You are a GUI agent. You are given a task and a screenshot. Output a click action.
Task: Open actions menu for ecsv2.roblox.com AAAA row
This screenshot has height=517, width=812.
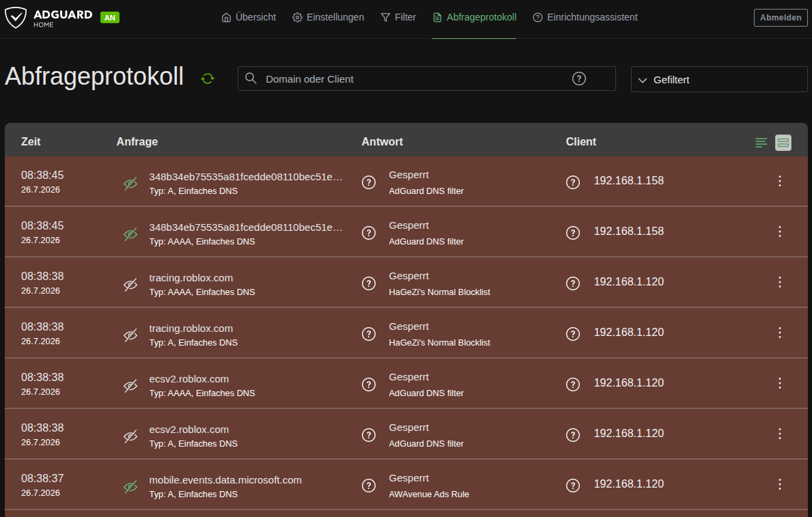point(779,383)
